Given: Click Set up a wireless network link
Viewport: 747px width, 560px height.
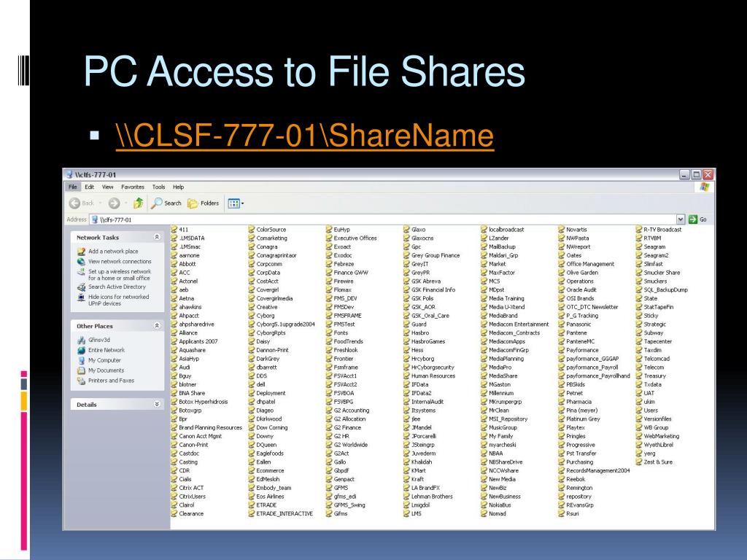Looking at the screenshot, I should [x=119, y=275].
